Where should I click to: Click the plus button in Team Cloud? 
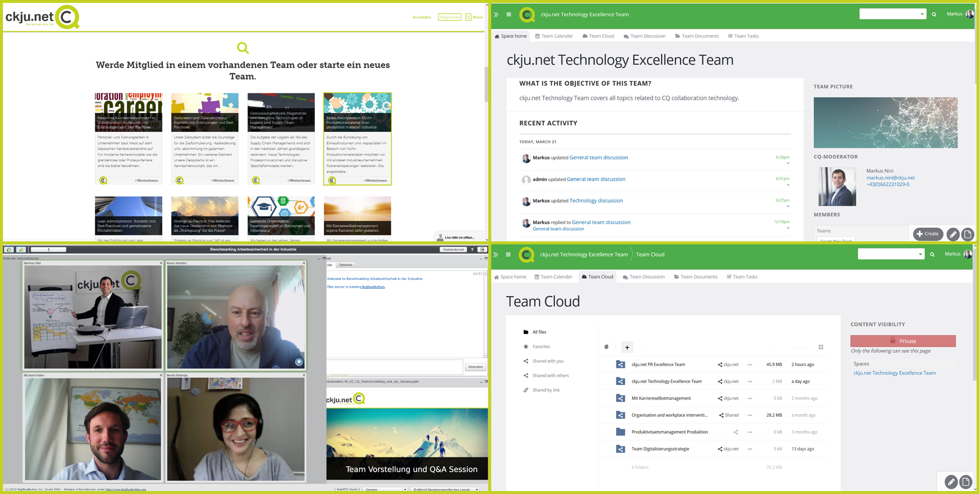[627, 347]
